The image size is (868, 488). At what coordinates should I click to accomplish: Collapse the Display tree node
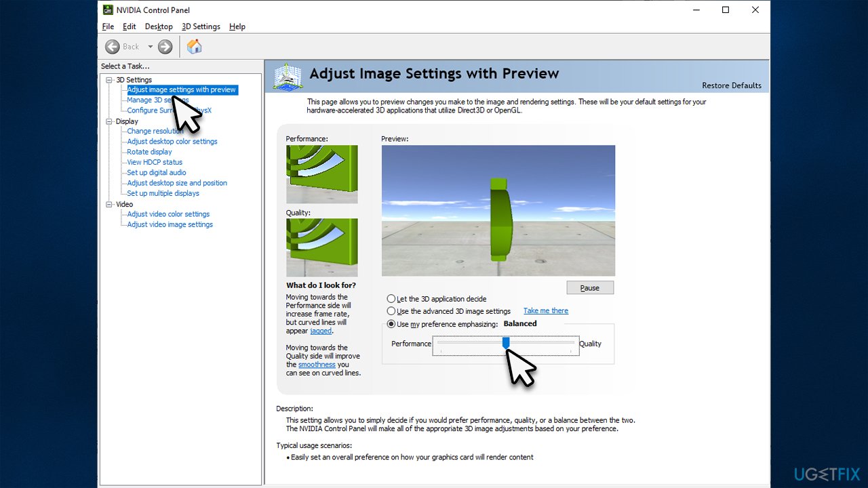coord(109,121)
